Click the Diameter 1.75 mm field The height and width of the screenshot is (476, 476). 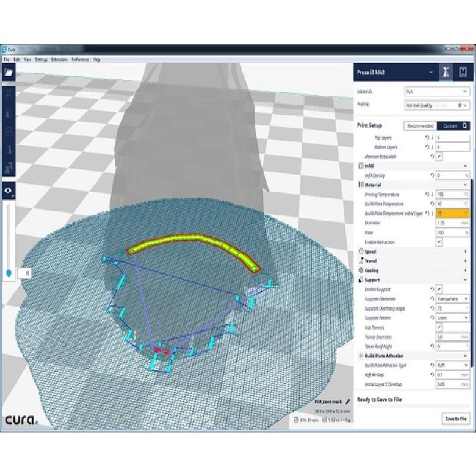pos(453,223)
